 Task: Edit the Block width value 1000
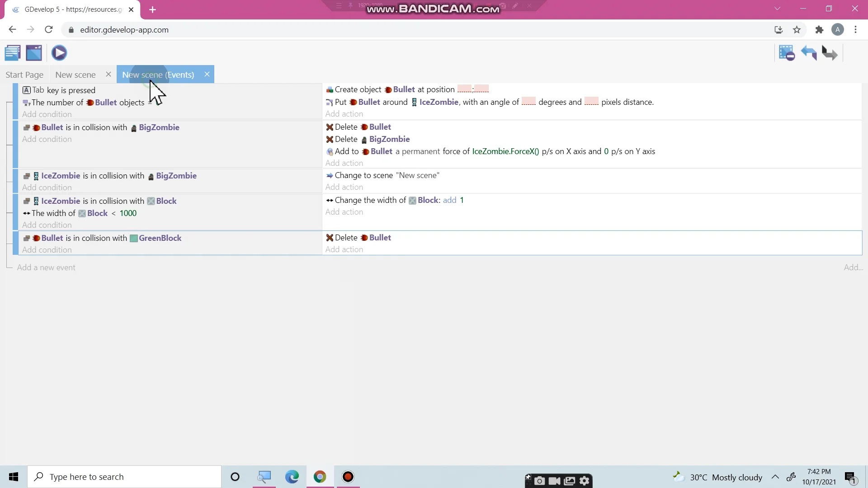coord(128,213)
